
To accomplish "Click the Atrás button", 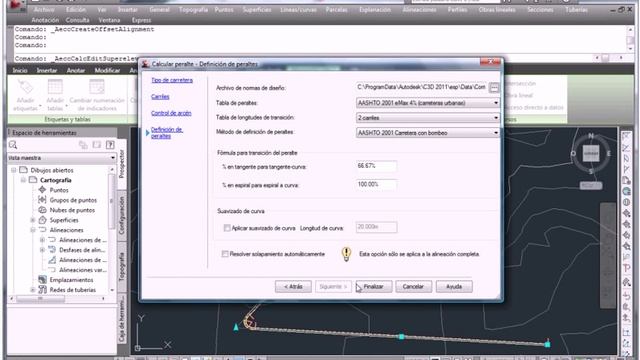I will 293,287.
